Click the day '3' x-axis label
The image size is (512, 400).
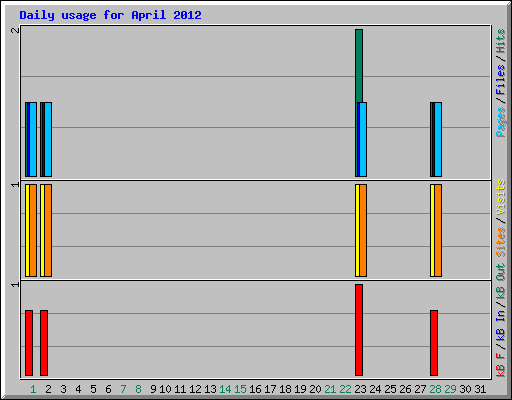63,389
